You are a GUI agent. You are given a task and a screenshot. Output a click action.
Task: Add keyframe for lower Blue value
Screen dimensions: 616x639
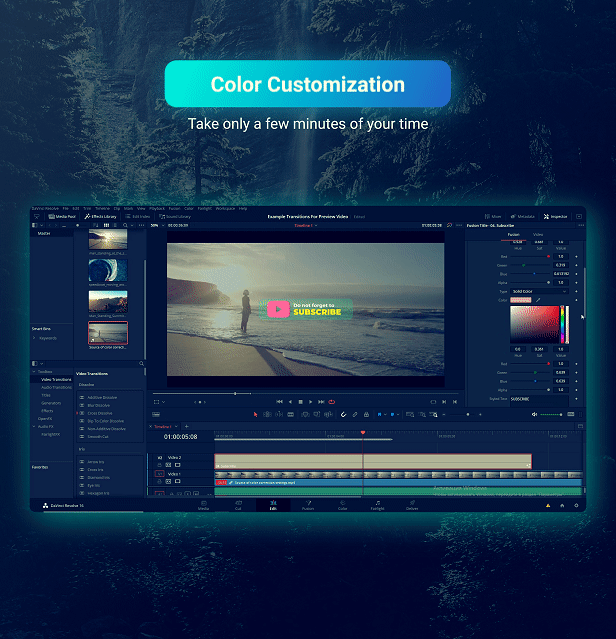576,381
